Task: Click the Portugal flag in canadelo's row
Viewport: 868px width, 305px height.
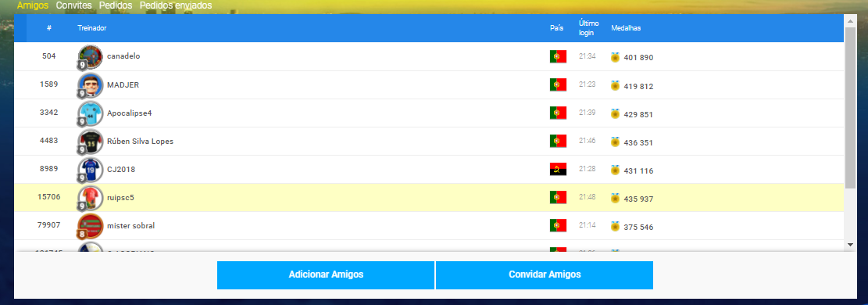Action: click(558, 56)
